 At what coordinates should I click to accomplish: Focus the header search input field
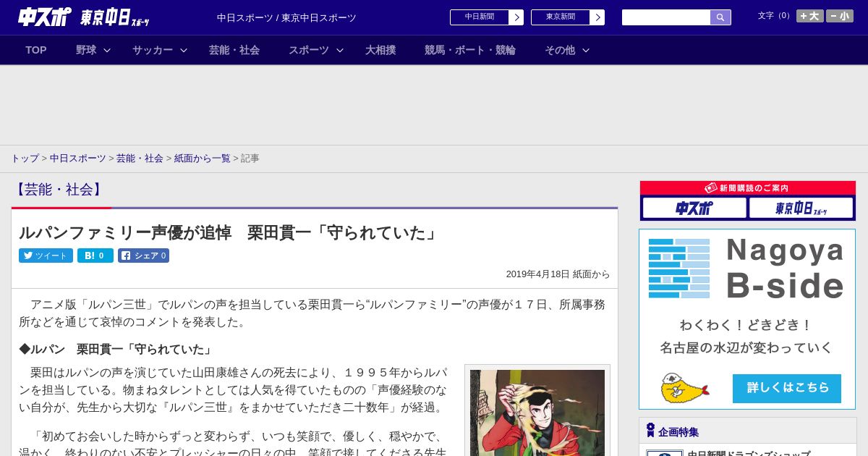pyautogui.click(x=666, y=17)
